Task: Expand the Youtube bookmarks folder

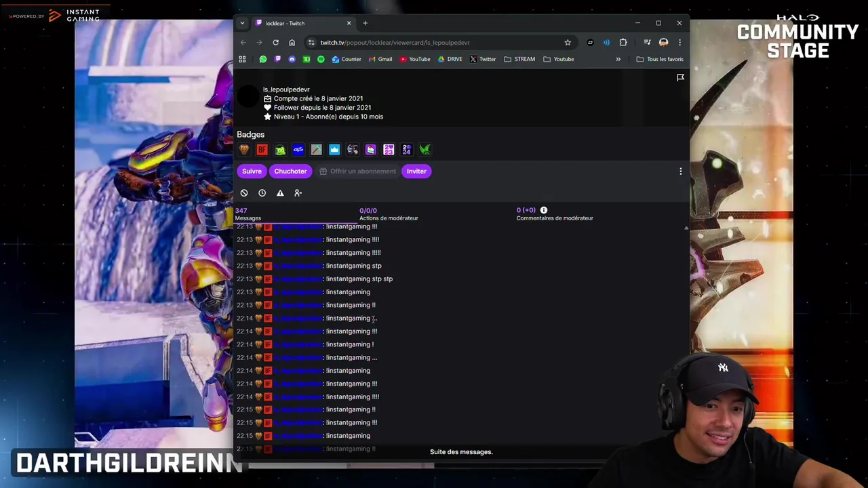Action: (x=559, y=60)
